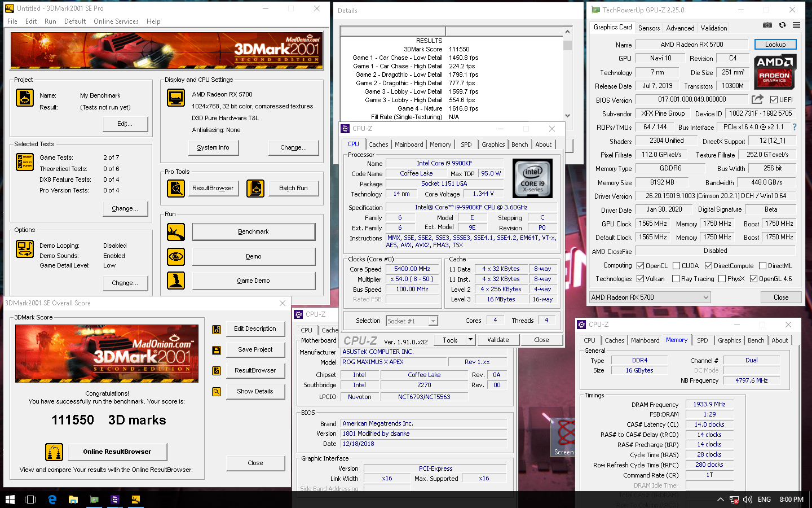The height and width of the screenshot is (508, 812).
Task: Switch to SPD tab in CPU-Z Memory window
Action: pos(703,340)
